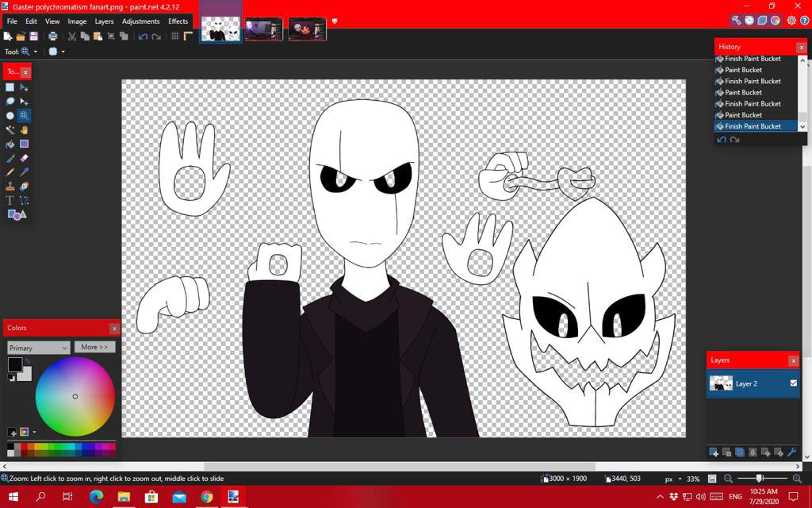Select the Eraser tool
Viewport: 812px width, 508px height.
coord(24,158)
